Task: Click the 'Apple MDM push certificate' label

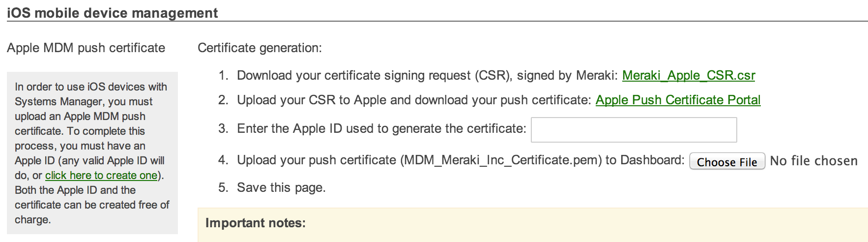Action: point(86,48)
